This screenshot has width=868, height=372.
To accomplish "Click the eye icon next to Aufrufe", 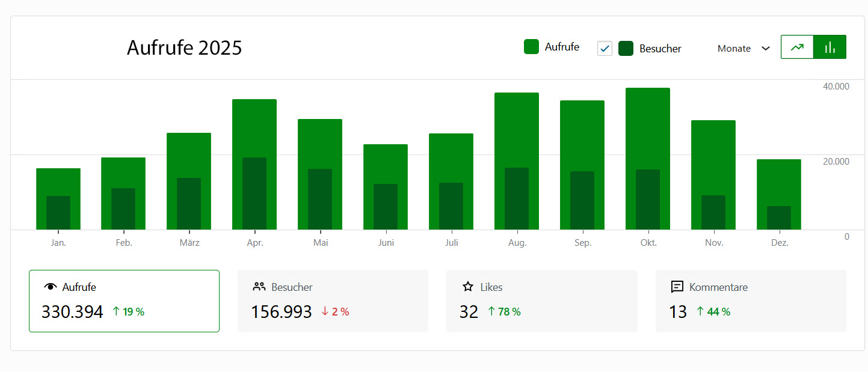I will (x=51, y=287).
